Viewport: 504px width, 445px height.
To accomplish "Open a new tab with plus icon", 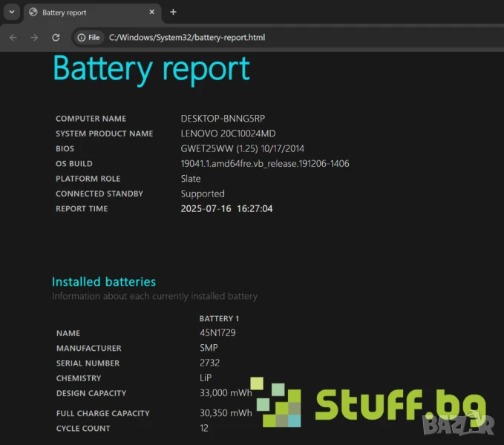I will tap(173, 12).
